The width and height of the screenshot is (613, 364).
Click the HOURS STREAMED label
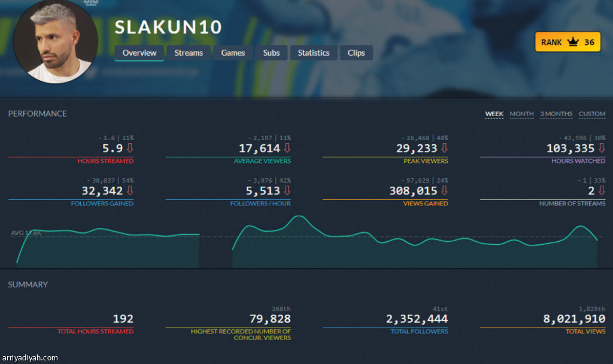point(105,161)
